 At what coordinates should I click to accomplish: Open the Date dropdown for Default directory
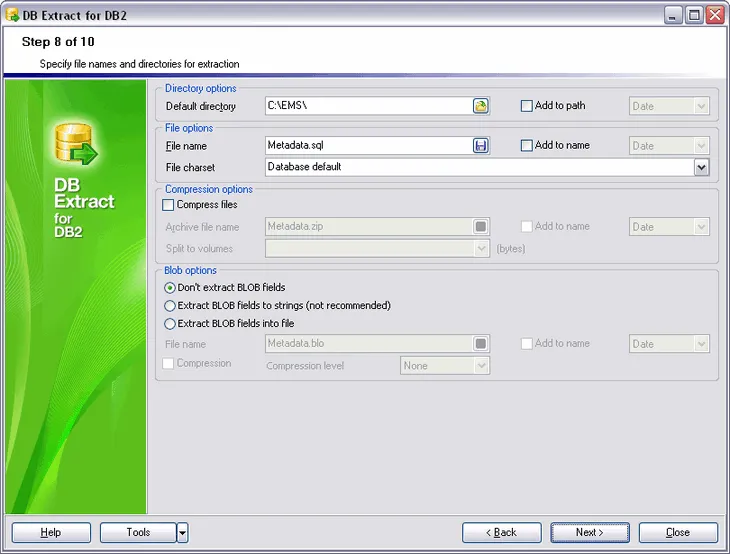701,106
